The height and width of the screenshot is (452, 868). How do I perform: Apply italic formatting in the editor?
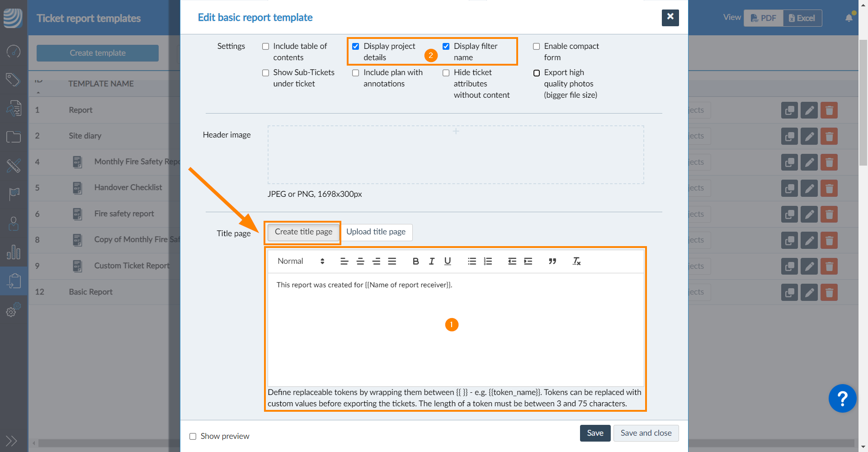coord(432,261)
